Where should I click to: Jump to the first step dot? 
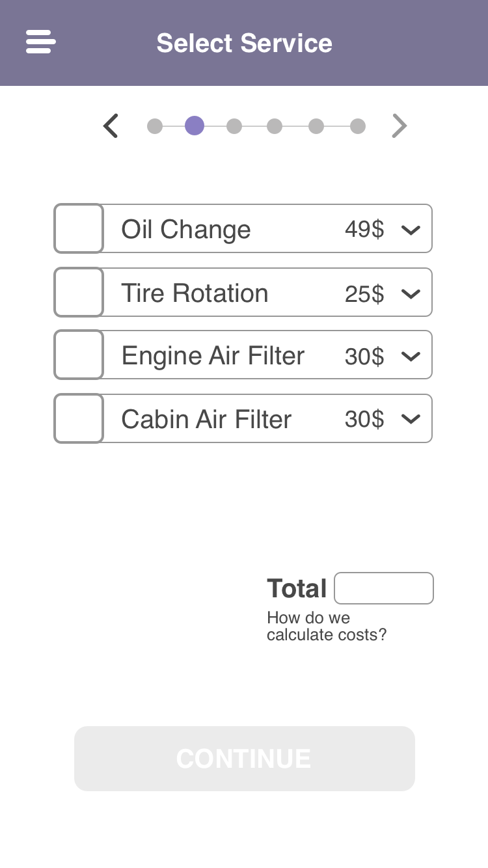pos(155,126)
